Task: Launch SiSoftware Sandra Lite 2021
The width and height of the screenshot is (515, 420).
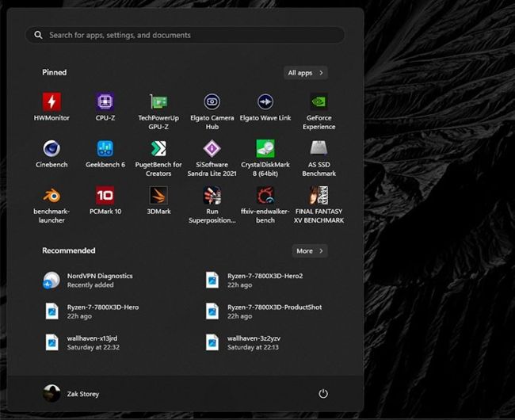Action: [212, 158]
